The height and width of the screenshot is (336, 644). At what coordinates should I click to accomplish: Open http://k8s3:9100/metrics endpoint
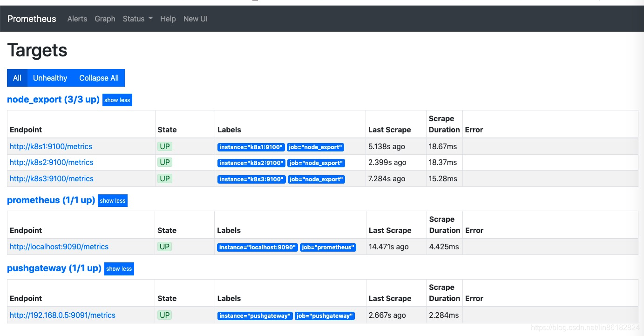coord(52,178)
